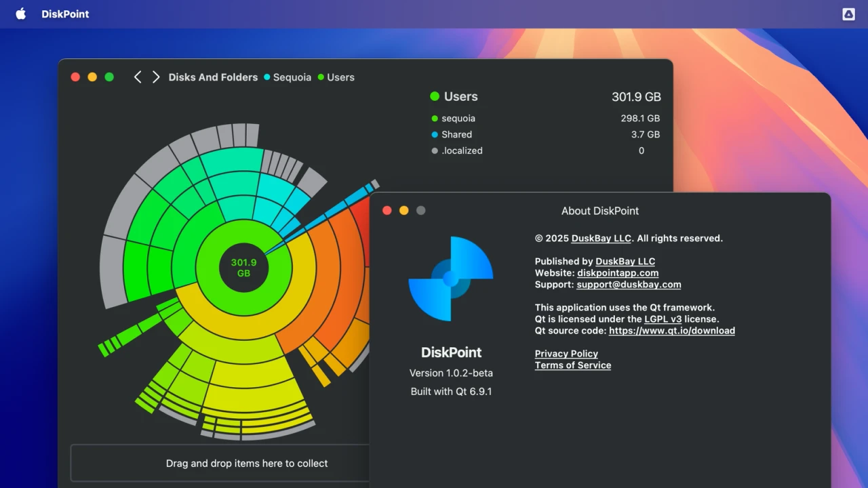Click the green dot beside Users heading
868x488 pixels.
point(435,97)
